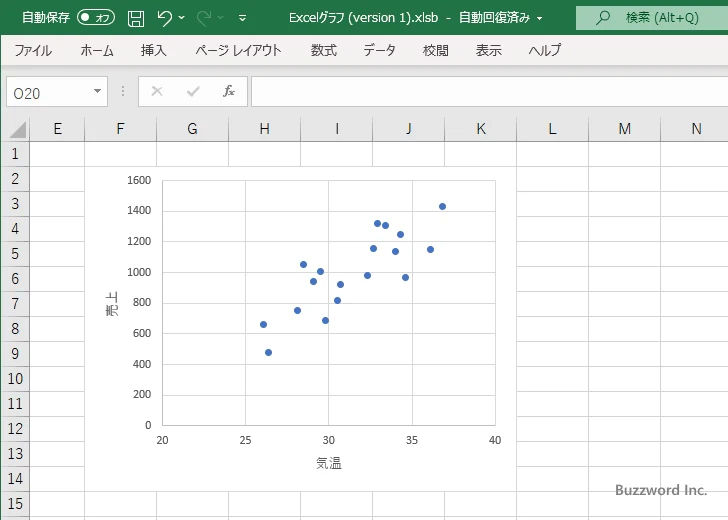
Task: Open the Redo history dropdown arrow
Action: (221, 18)
